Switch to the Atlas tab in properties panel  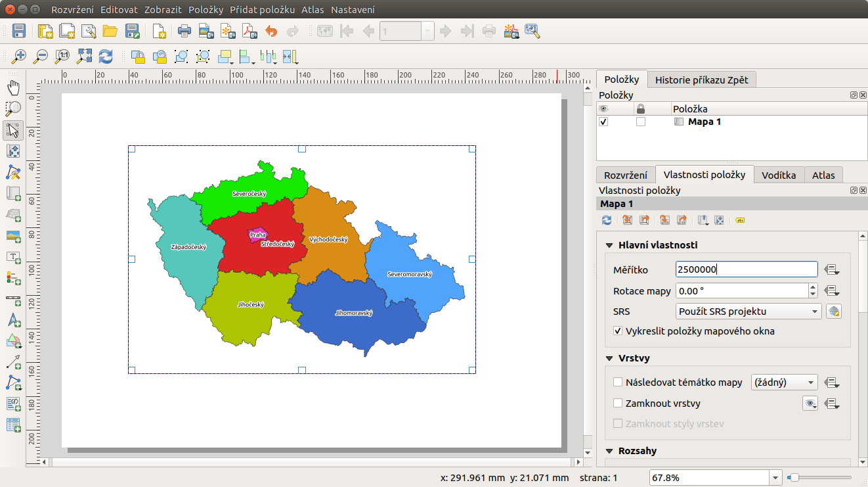coord(823,175)
